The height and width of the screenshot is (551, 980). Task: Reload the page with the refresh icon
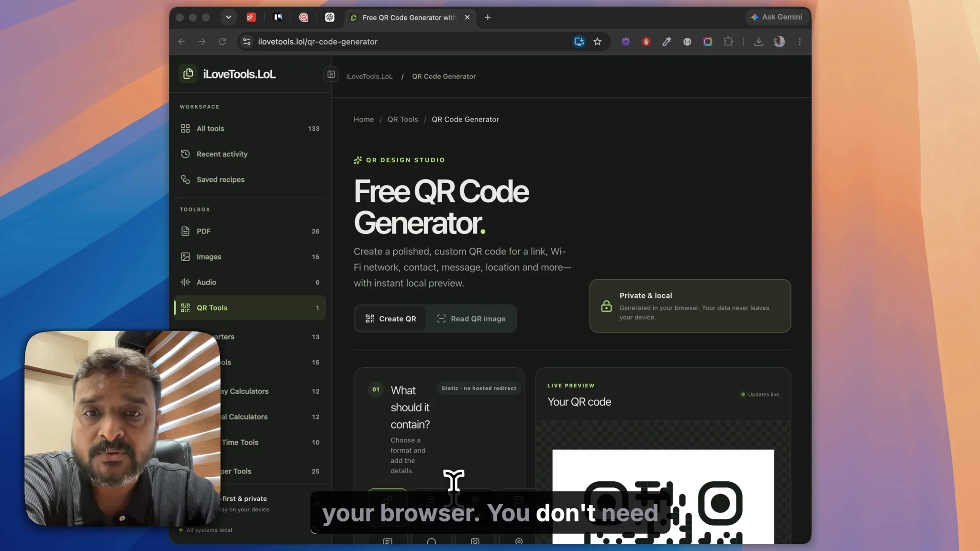click(x=223, y=42)
